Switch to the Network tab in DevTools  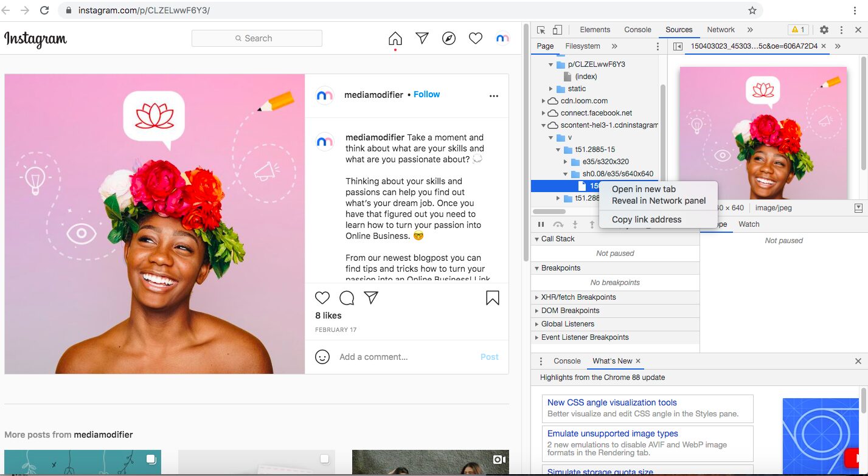[x=720, y=29]
